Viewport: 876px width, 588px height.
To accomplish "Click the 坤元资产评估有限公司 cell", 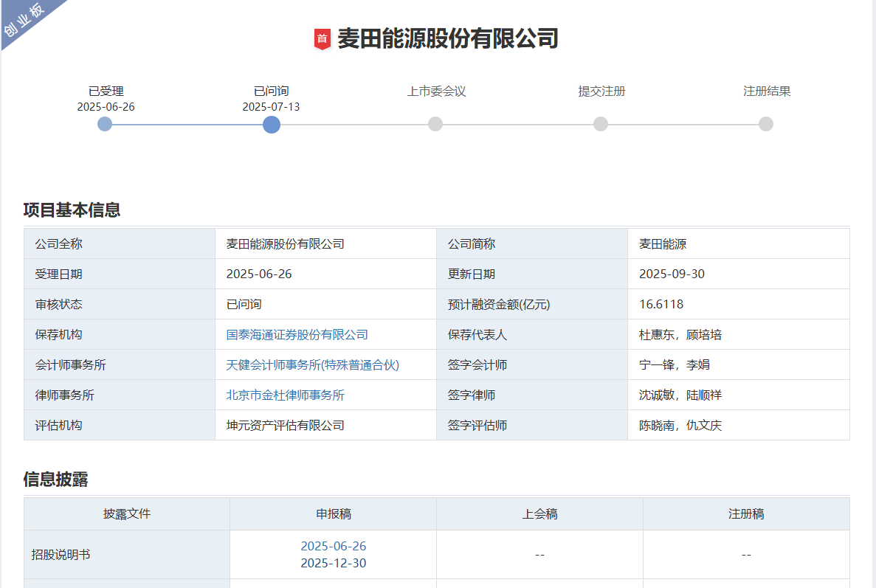I will tap(325, 425).
